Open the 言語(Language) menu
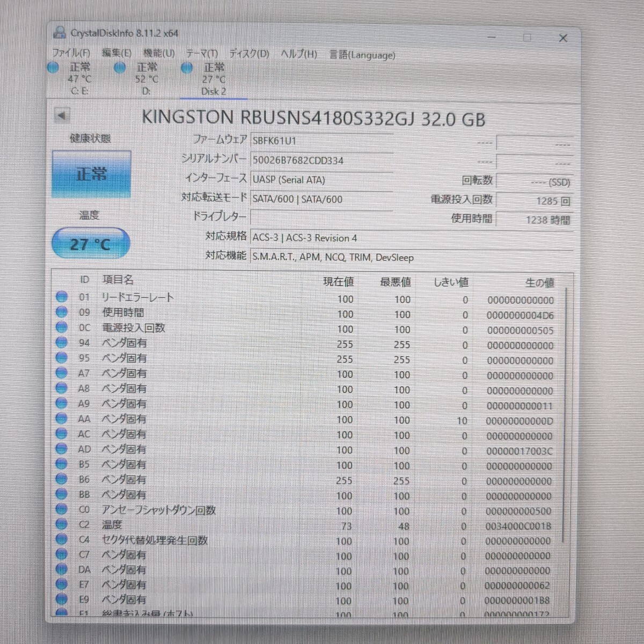 362,55
